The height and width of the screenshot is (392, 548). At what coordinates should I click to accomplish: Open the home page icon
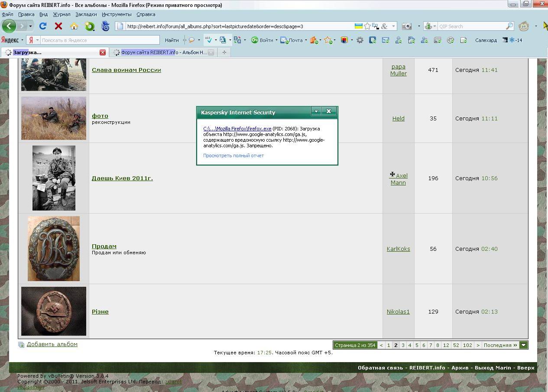click(x=74, y=26)
